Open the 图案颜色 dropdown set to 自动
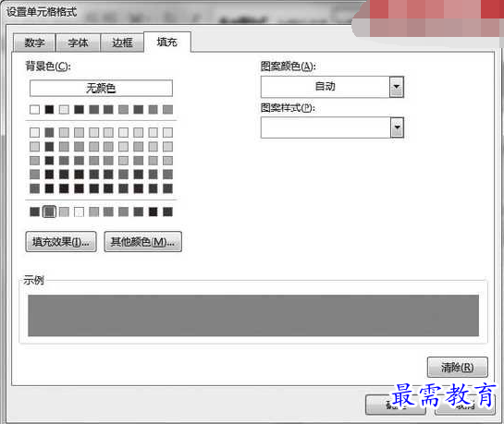The image size is (504, 424). [332, 87]
